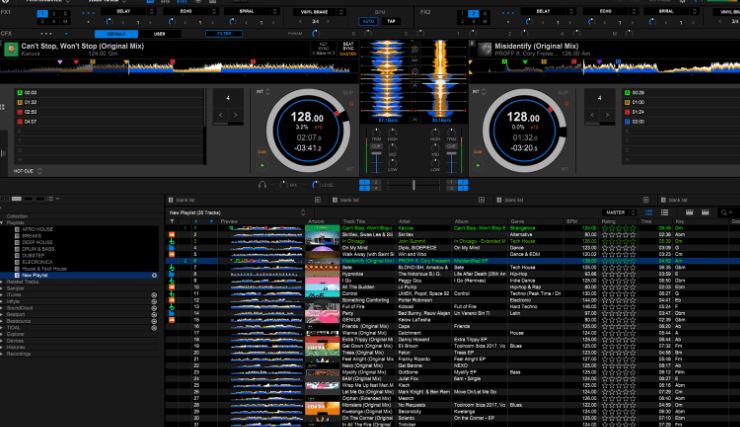Click the search magnifier icon in browser
This screenshot has width=740, height=427.
tap(724, 213)
